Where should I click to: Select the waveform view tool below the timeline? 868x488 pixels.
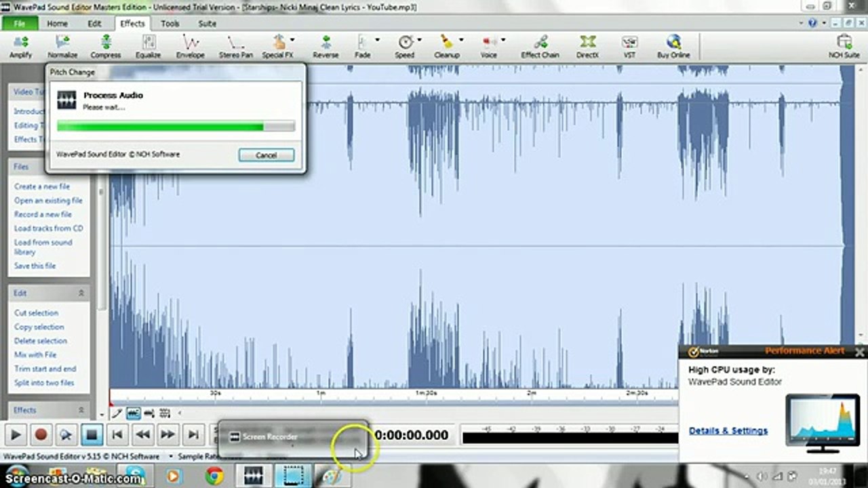134,413
